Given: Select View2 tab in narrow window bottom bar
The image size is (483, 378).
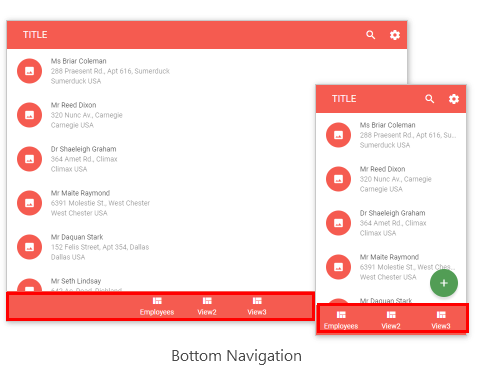Looking at the screenshot, I should (x=391, y=320).
